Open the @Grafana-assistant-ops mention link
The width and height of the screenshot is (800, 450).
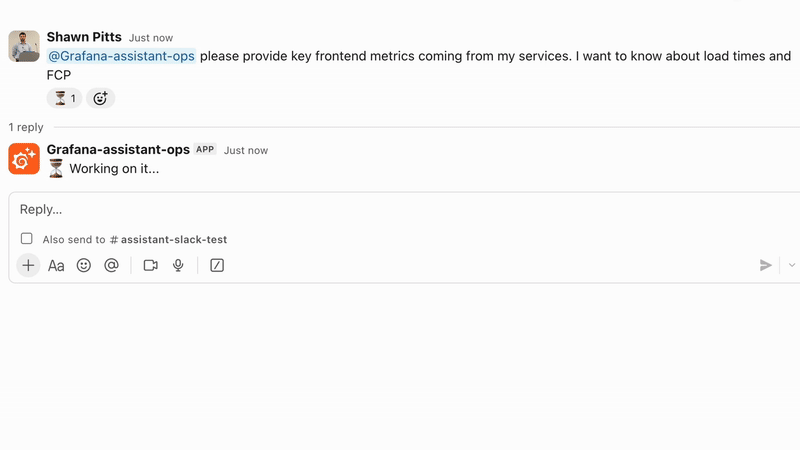[121, 56]
